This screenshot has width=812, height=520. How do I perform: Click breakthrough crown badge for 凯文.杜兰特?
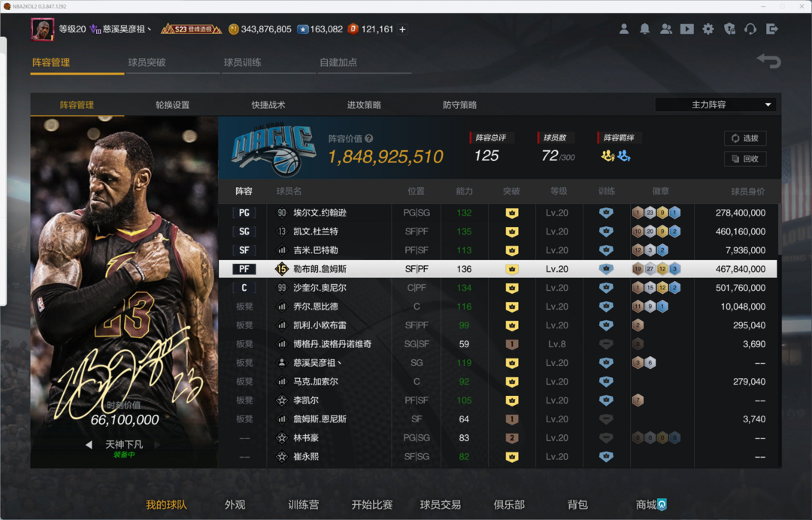point(512,231)
